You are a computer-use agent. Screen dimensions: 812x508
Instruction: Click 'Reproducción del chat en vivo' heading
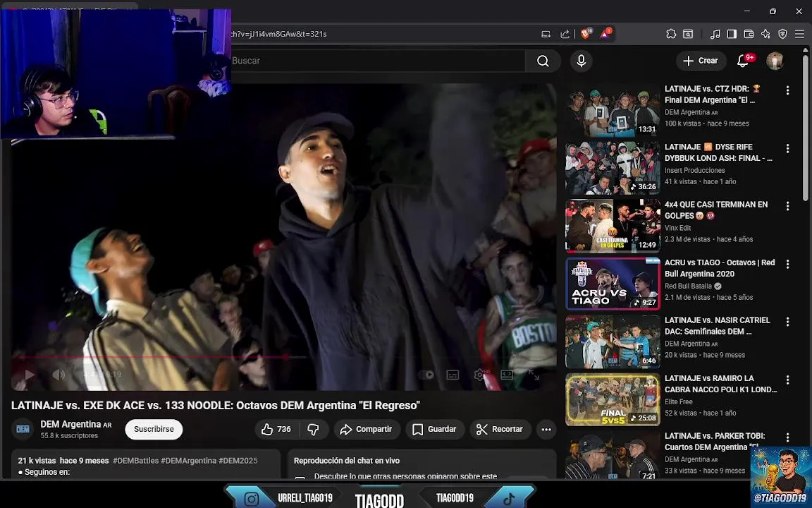(x=347, y=460)
